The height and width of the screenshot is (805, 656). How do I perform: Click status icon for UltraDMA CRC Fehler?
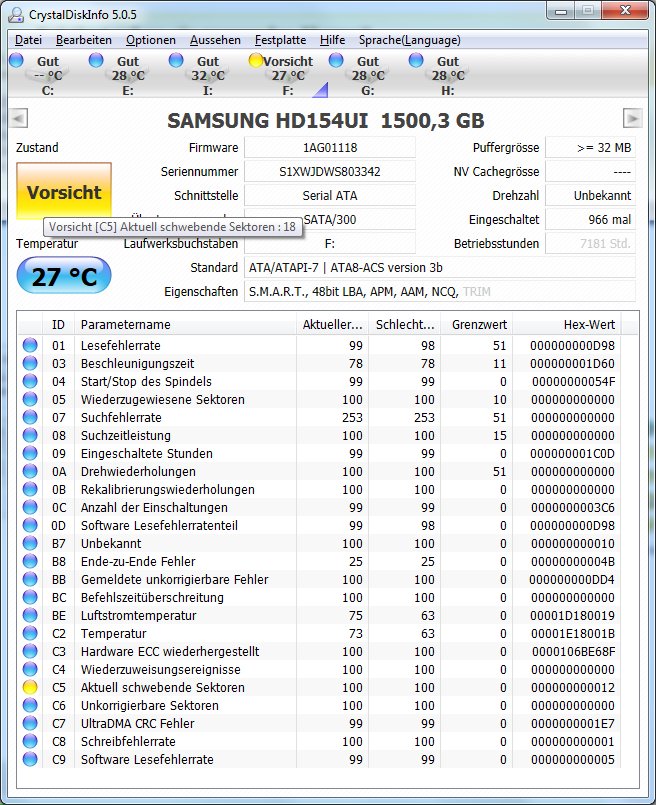(30, 723)
